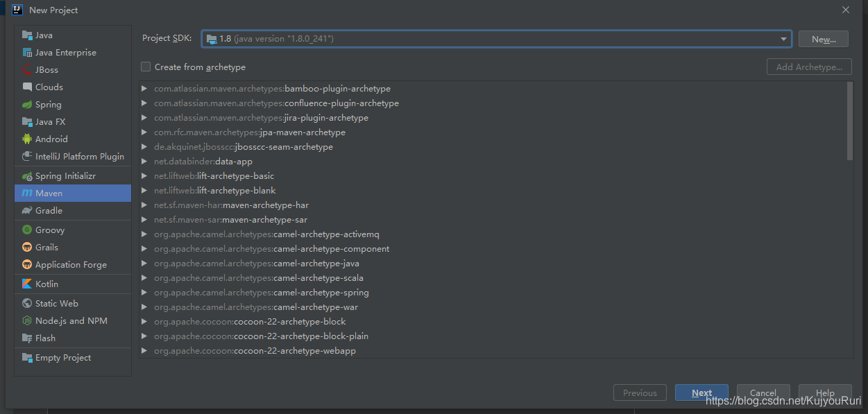
Task: Select camel-archetype-scala row
Action: click(493, 278)
